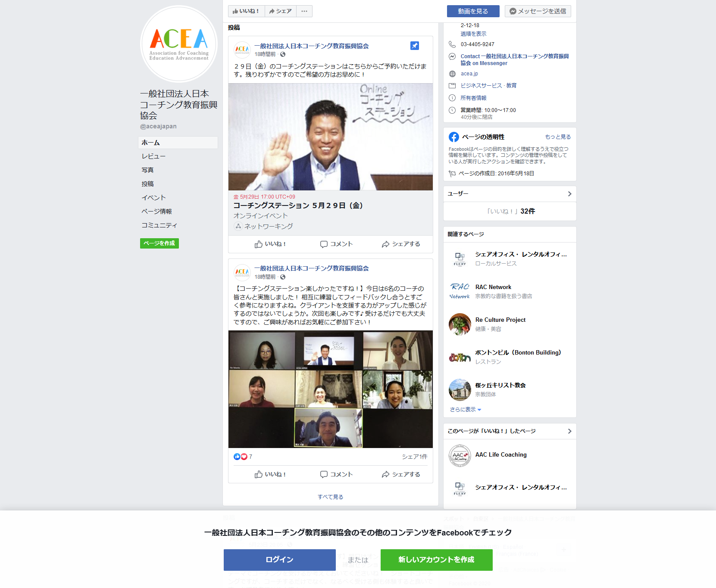
Task: Click the ACEA page profile logo
Action: click(x=179, y=44)
